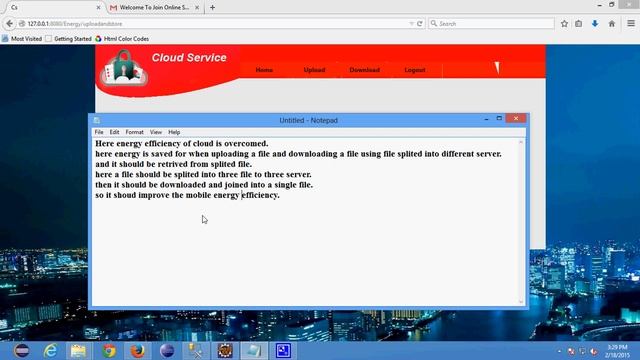Open the Edit menu in Notepad
The image size is (640, 360).
tap(114, 132)
